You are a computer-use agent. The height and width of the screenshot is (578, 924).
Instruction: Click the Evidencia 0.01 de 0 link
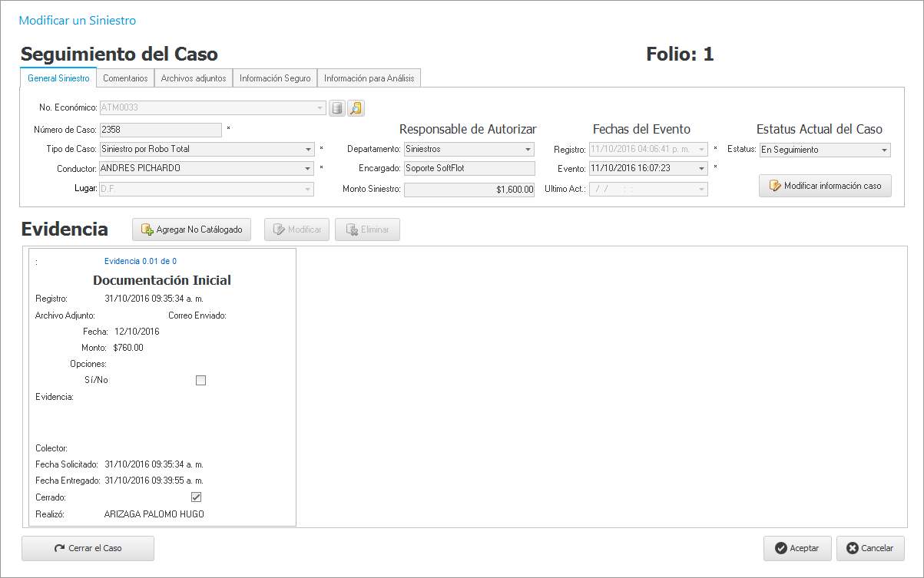coord(141,261)
